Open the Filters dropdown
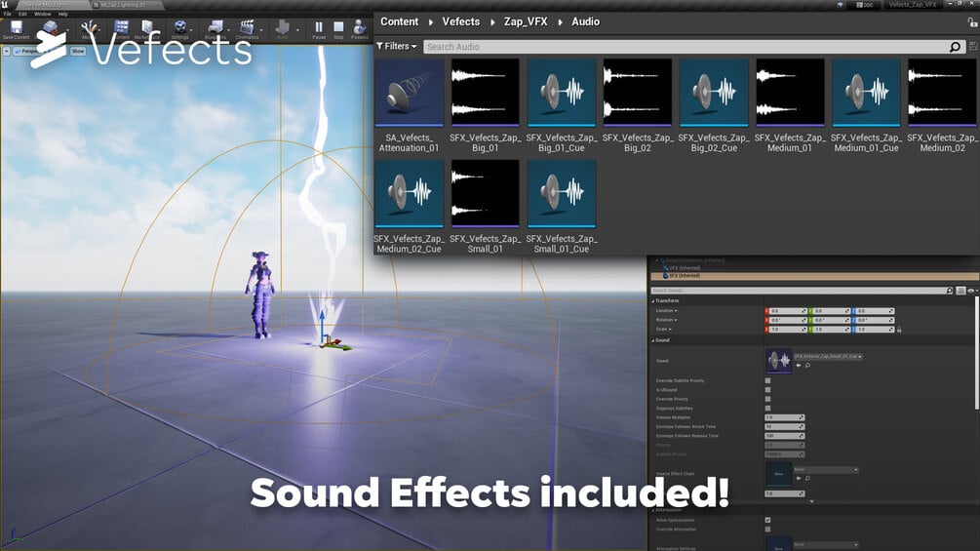 coord(397,46)
